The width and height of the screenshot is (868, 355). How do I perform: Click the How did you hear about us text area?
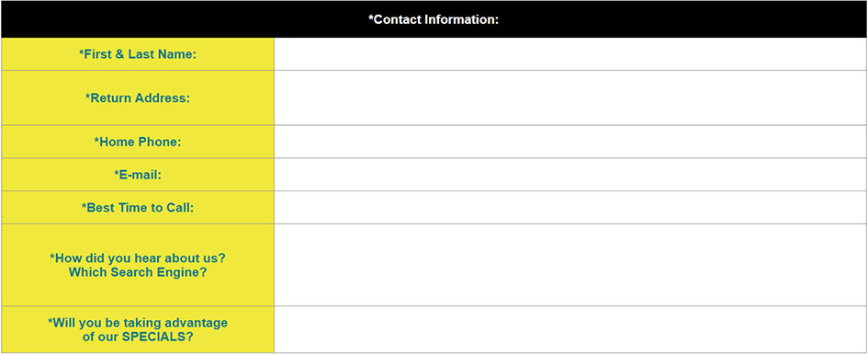point(570,265)
